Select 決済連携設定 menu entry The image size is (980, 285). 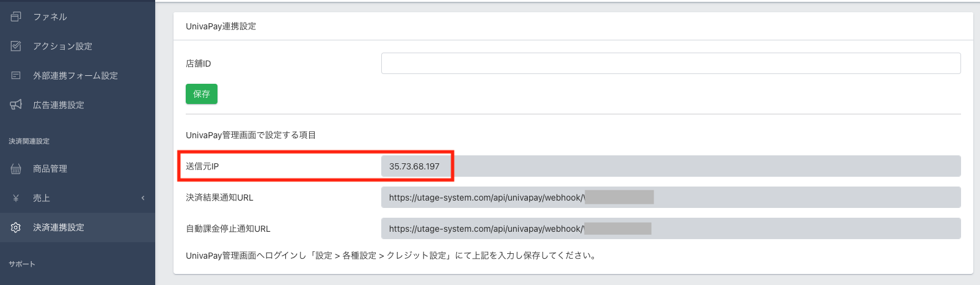[59, 228]
